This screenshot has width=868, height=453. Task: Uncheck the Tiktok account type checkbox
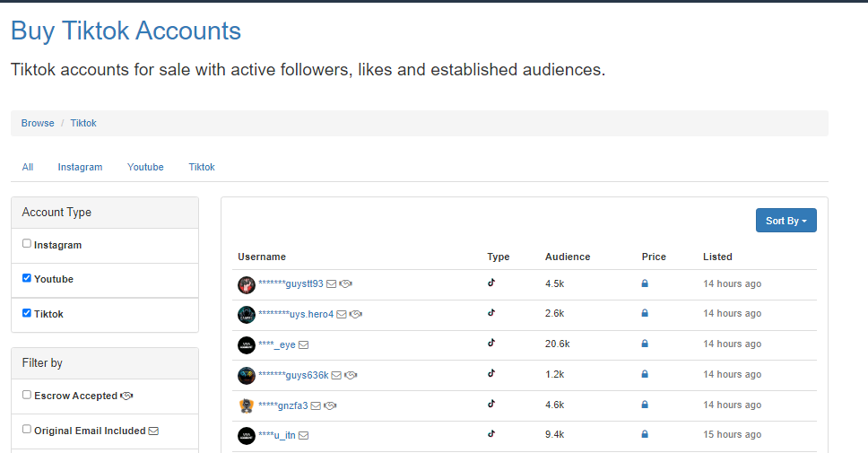pyautogui.click(x=27, y=312)
